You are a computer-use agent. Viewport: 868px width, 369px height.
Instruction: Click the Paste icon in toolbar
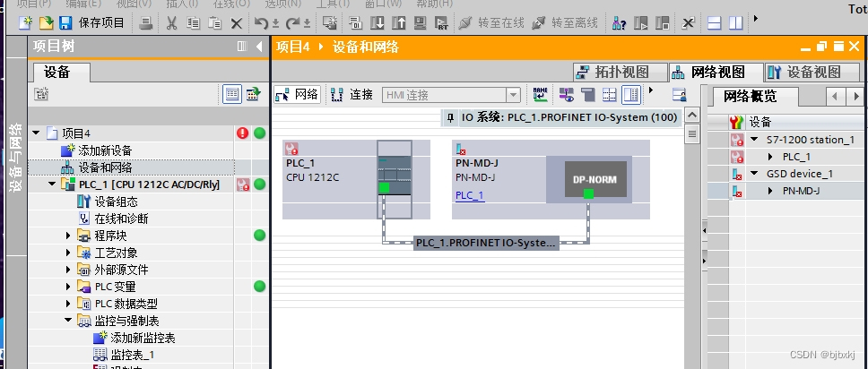point(215,22)
